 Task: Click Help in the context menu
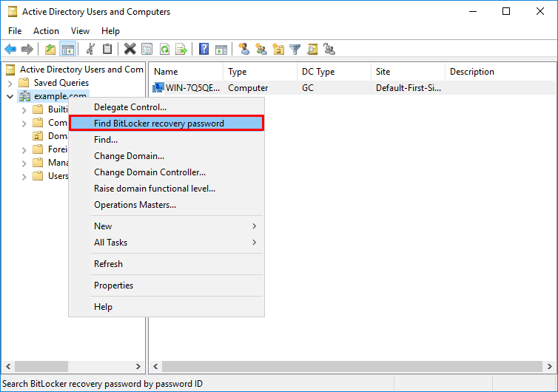(167, 307)
